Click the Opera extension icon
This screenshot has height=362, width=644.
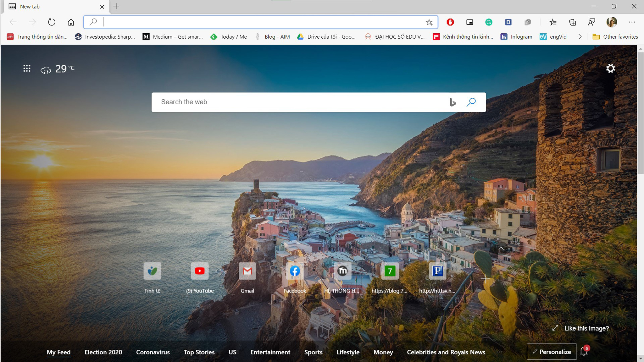(450, 22)
